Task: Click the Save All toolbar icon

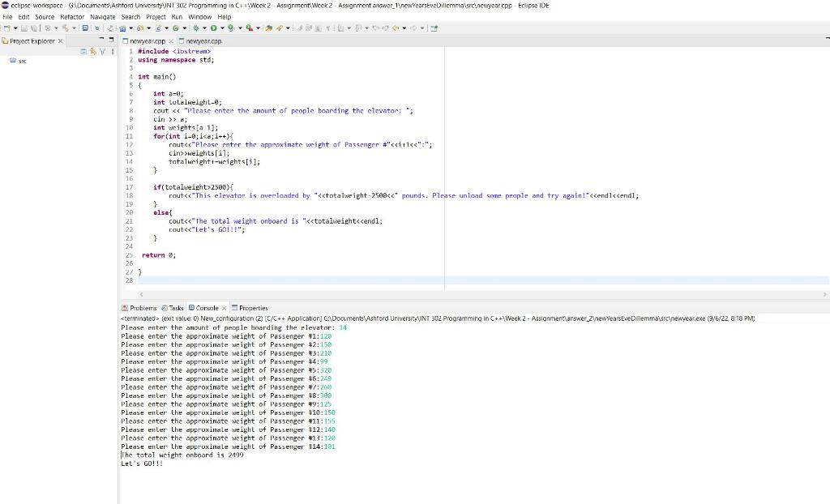Action: (x=33, y=28)
